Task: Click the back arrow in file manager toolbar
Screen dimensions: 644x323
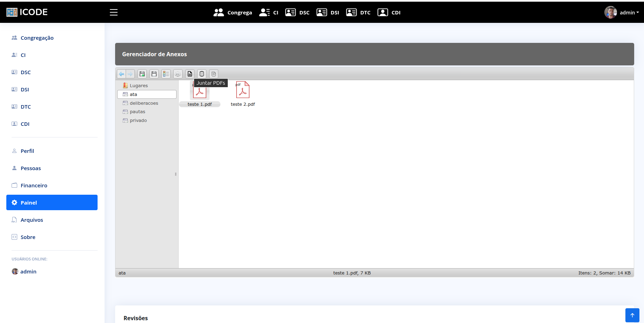Action: (121, 74)
